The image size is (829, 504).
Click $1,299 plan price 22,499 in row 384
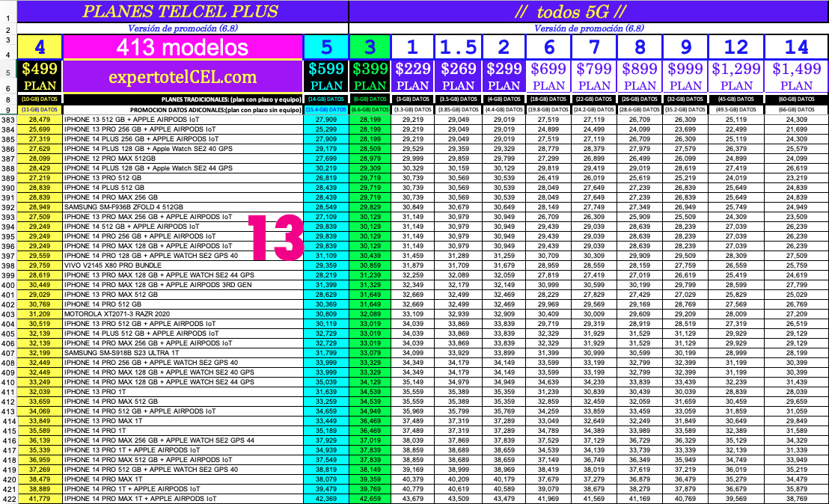[x=736, y=129]
